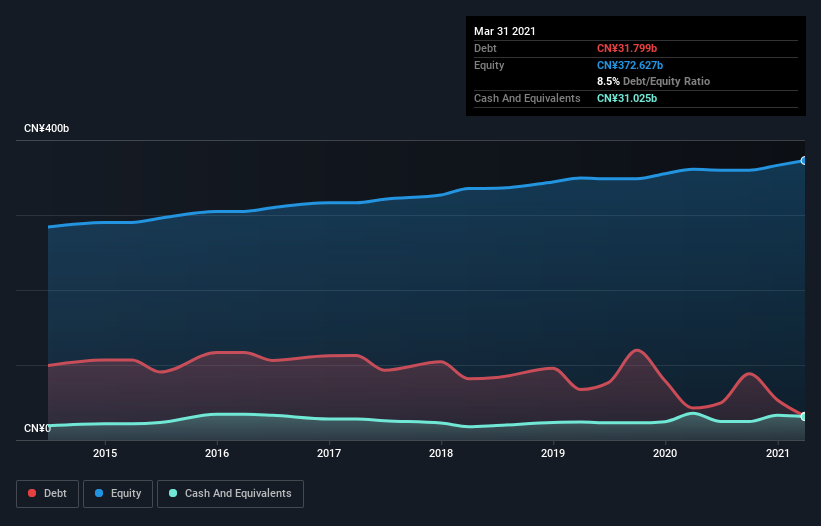Click the 2021 x-axis label
Image resolution: width=821 pixels, height=526 pixels.
[778, 453]
